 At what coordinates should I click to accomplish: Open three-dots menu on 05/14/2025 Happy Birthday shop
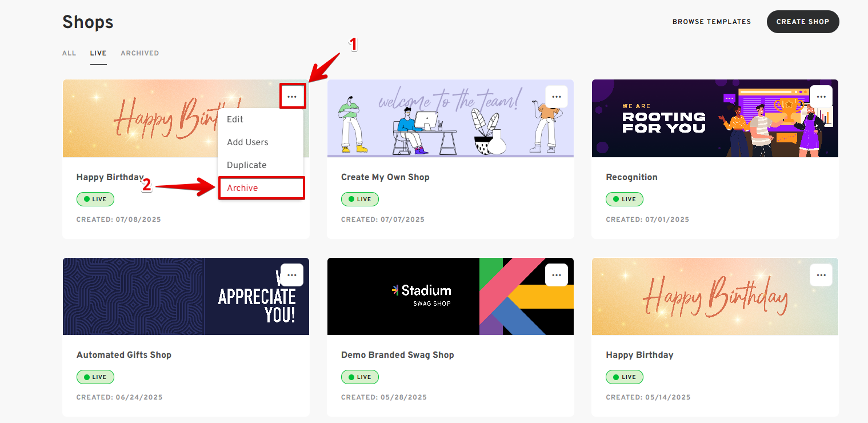821,275
